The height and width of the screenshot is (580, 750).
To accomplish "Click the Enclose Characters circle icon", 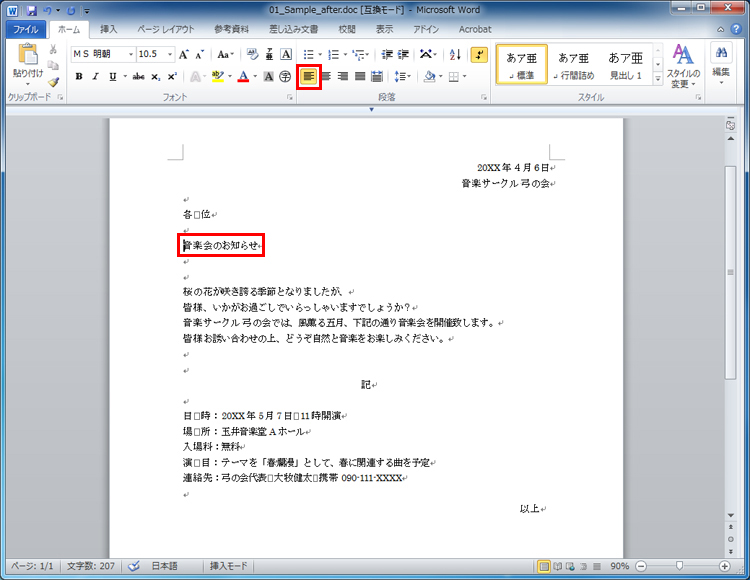I will (x=285, y=77).
